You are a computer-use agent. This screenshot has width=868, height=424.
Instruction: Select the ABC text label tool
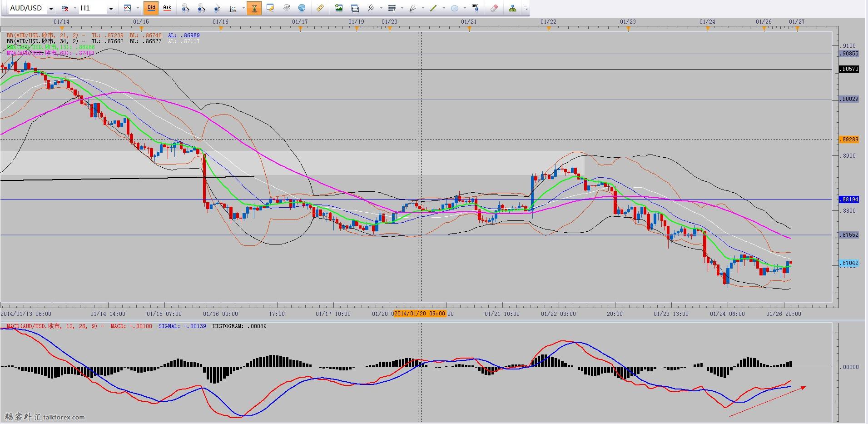coord(475,8)
